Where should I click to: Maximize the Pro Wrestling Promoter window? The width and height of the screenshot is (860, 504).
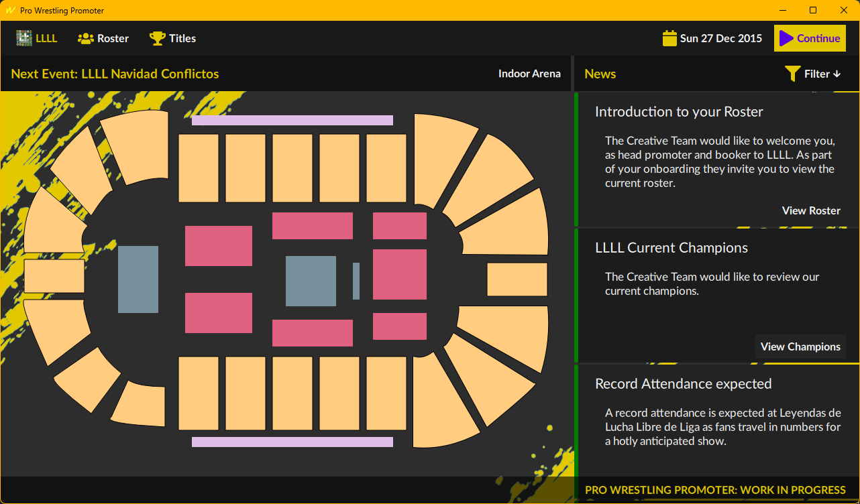pyautogui.click(x=813, y=10)
